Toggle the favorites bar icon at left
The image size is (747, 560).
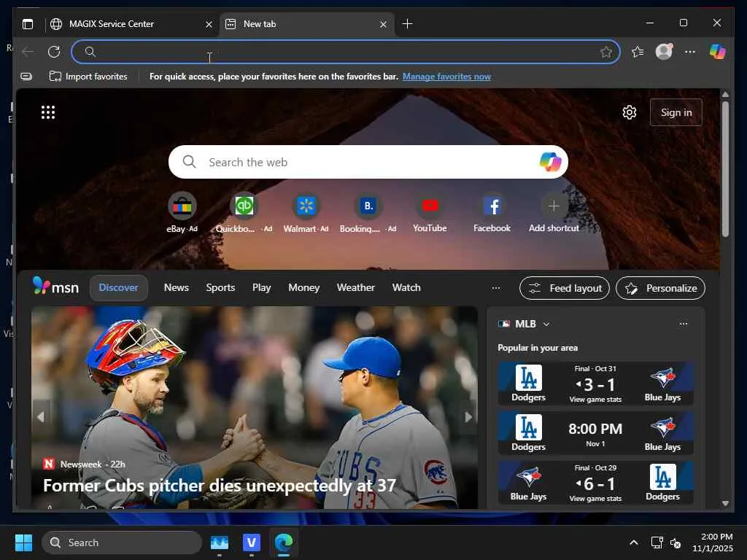tap(27, 76)
